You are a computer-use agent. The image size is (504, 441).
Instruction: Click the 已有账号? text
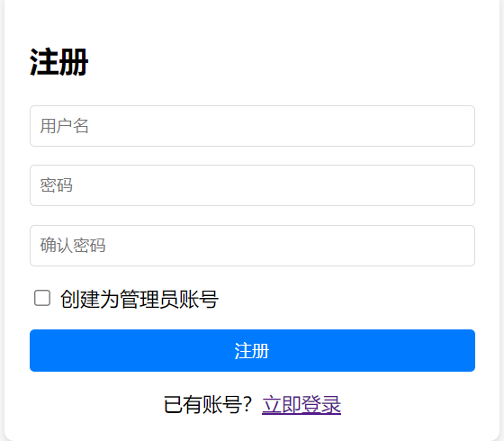coord(207,404)
